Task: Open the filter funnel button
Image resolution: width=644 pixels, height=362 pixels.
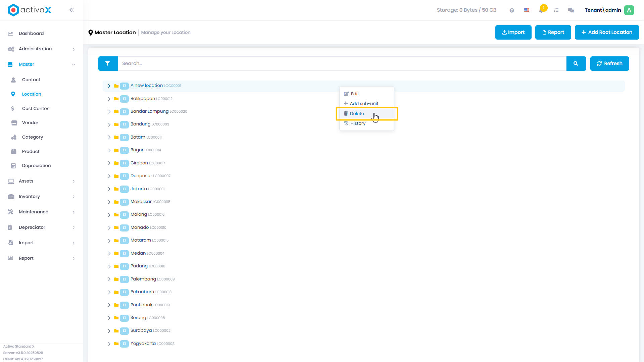Action: pos(108,63)
